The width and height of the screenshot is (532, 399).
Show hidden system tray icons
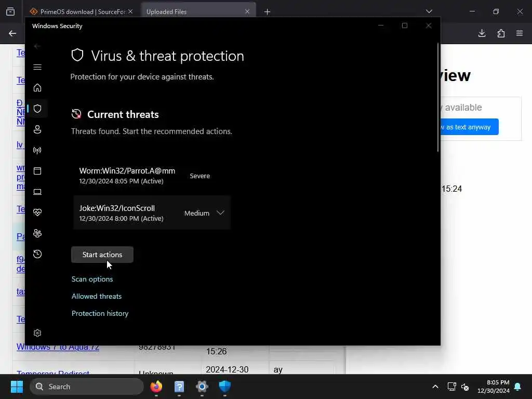point(435,387)
